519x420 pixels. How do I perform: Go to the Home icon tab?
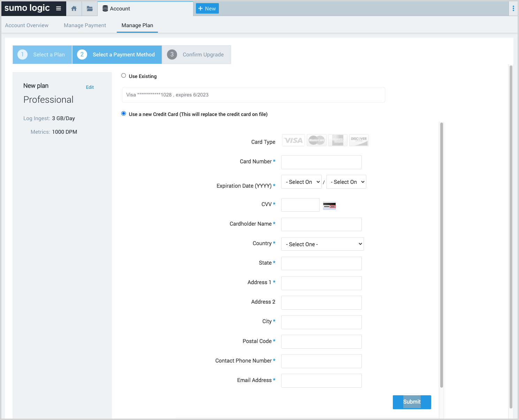(74, 9)
